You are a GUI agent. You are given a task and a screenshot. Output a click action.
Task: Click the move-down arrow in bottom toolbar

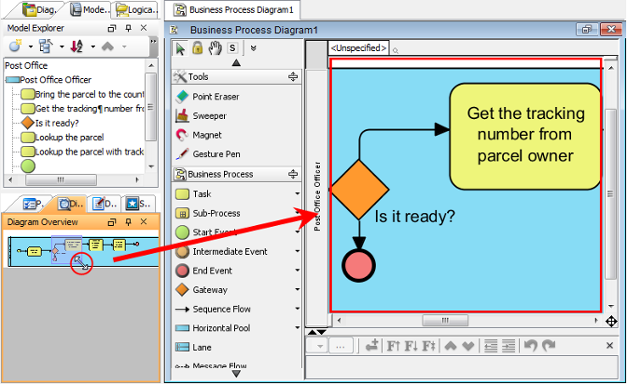pos(468,346)
